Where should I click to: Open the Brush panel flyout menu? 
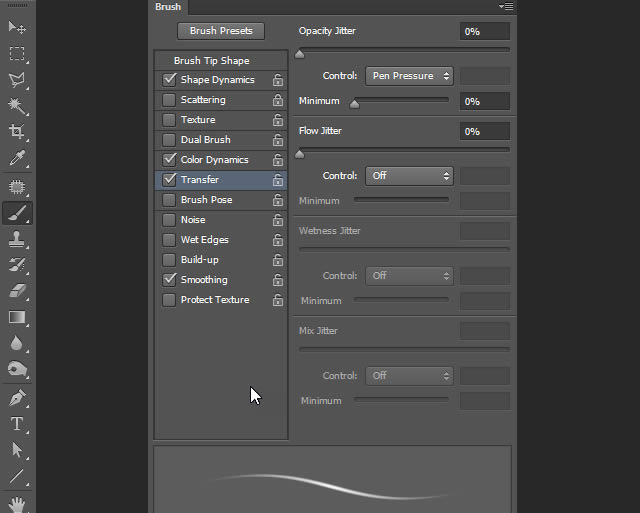click(506, 7)
